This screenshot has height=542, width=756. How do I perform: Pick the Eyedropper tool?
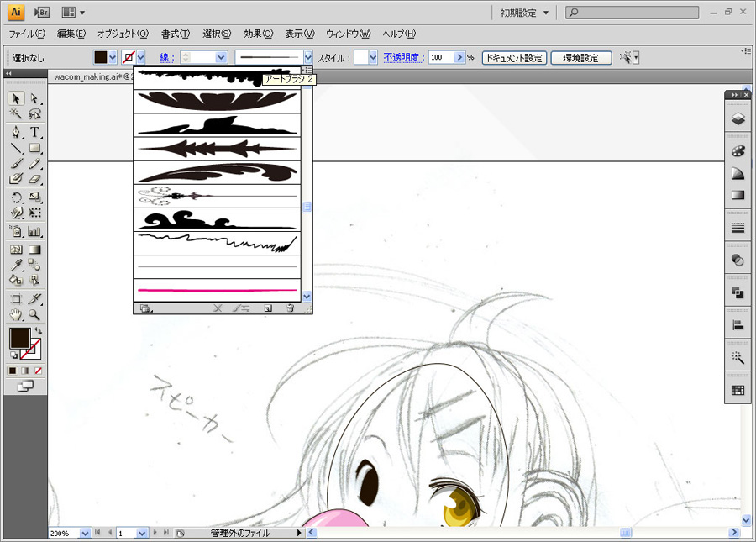pos(16,265)
